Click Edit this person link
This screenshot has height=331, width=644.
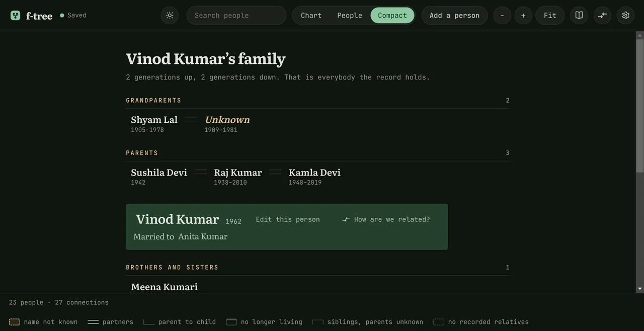pyautogui.click(x=288, y=219)
